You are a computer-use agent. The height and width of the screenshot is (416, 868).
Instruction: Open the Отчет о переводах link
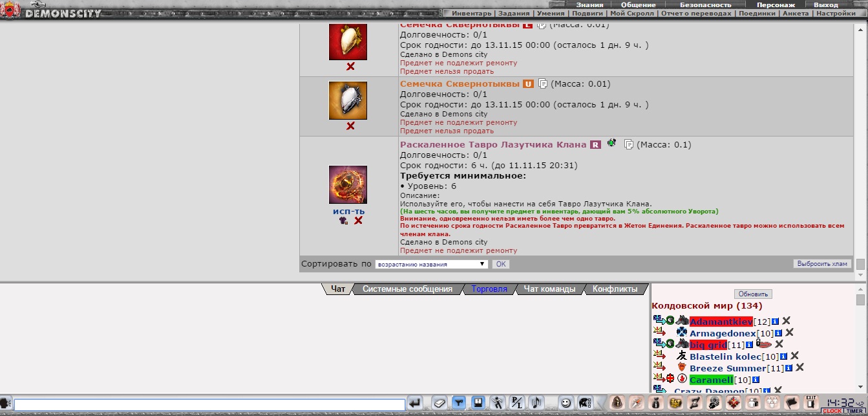[697, 13]
